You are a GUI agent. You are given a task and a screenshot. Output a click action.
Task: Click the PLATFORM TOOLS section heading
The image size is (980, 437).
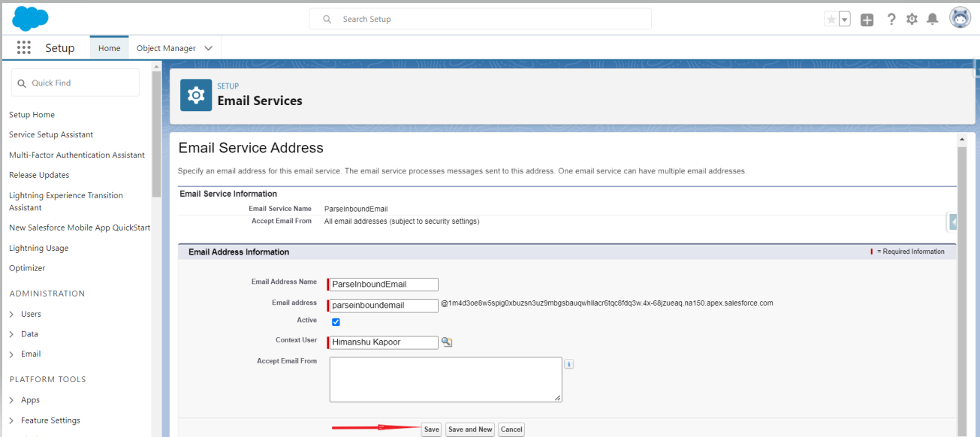[48, 379]
